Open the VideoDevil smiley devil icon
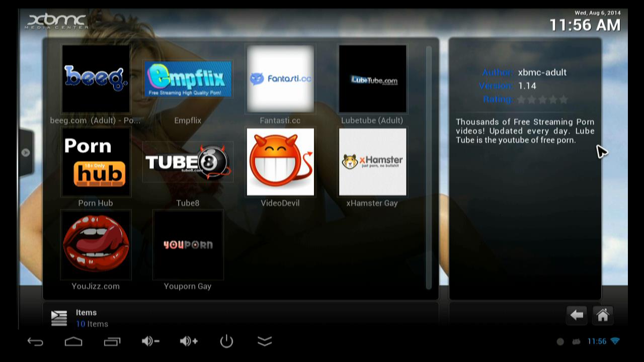Screen dimensions: 644x362 [280, 162]
